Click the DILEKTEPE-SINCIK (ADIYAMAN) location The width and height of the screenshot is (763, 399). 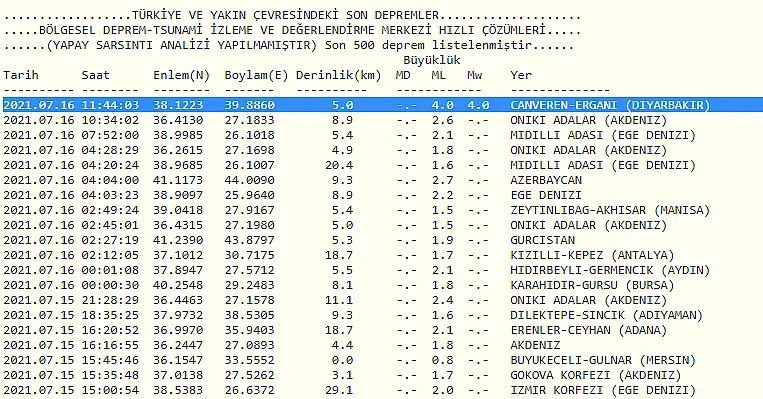pyautogui.click(x=606, y=315)
